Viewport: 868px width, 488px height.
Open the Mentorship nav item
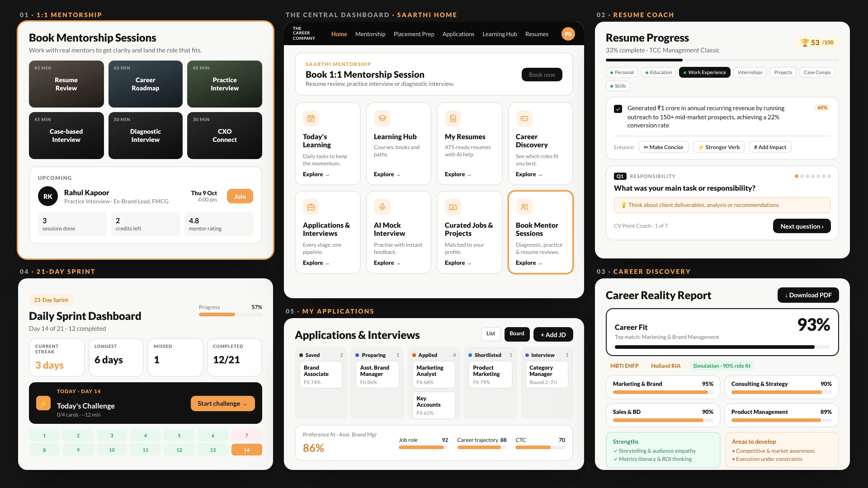tap(370, 34)
